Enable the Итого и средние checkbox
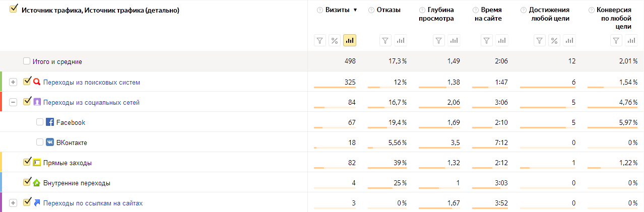This screenshot has width=644, height=212. tap(27, 61)
